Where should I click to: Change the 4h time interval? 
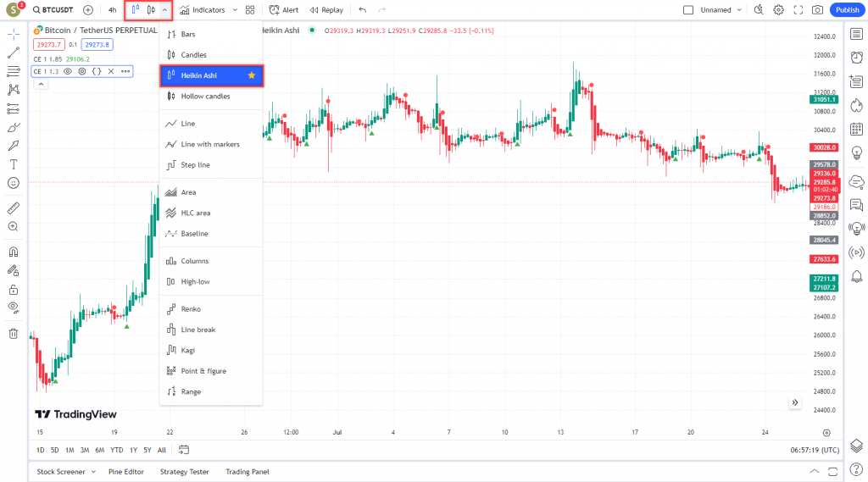pos(113,10)
